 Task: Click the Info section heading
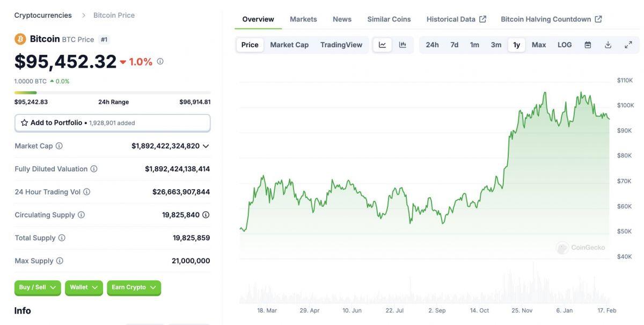[x=23, y=310]
